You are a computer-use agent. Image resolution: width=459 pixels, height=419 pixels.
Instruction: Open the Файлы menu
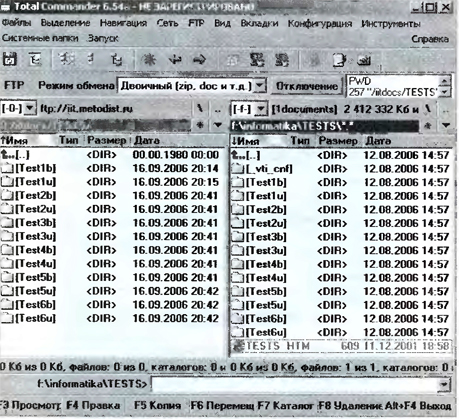coord(16,23)
